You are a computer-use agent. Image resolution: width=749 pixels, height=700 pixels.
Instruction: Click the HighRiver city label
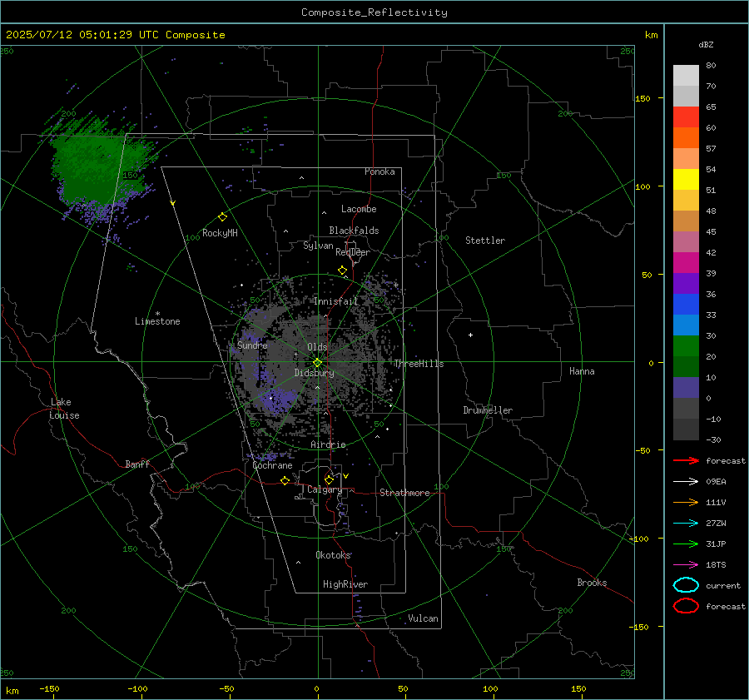[x=345, y=584]
